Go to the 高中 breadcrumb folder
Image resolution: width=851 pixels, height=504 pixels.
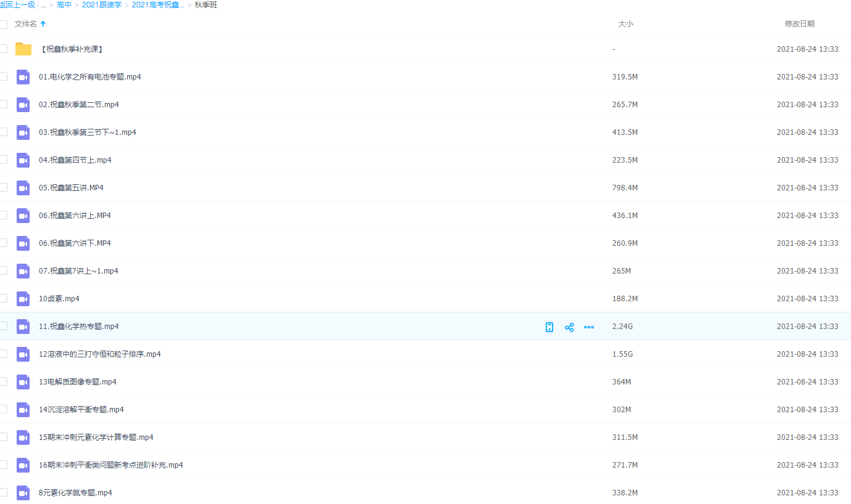point(64,5)
